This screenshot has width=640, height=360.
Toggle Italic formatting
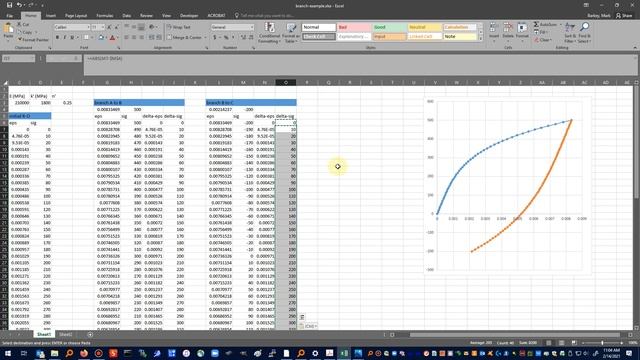64,38
